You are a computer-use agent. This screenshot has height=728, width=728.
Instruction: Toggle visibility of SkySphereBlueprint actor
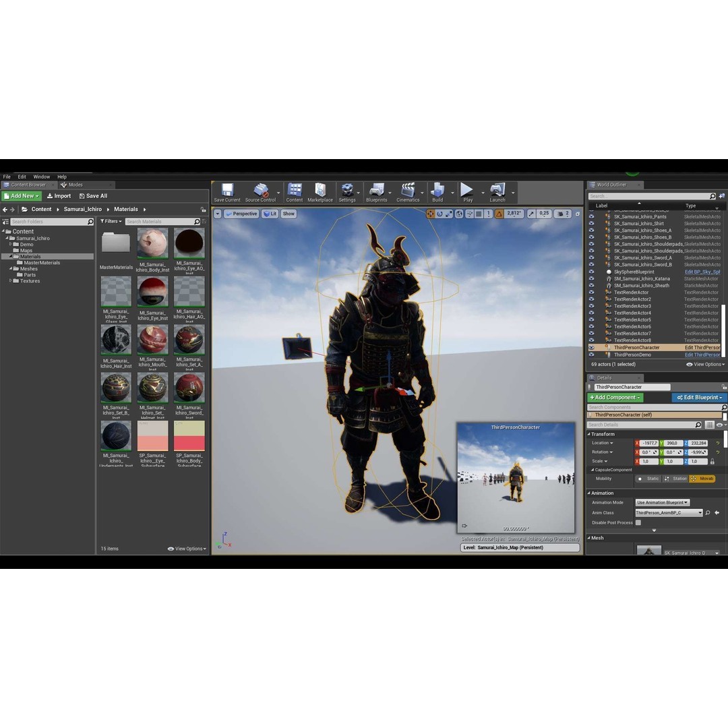point(592,272)
